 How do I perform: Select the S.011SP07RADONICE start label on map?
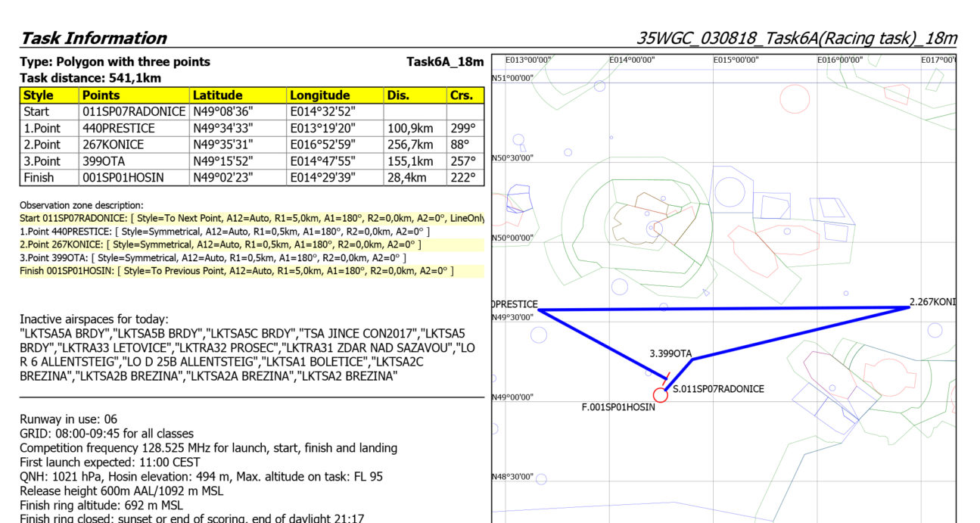pyautogui.click(x=717, y=389)
